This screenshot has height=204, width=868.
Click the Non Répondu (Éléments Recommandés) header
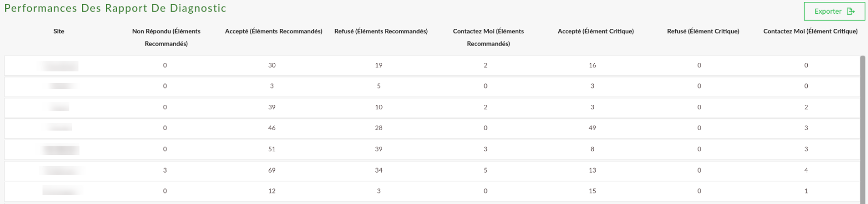(166, 37)
